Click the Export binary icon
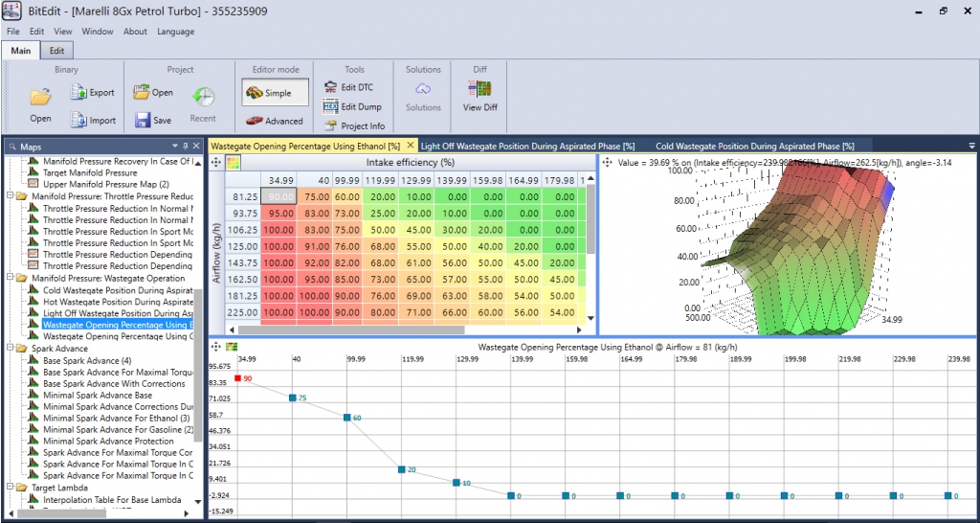 (78, 92)
